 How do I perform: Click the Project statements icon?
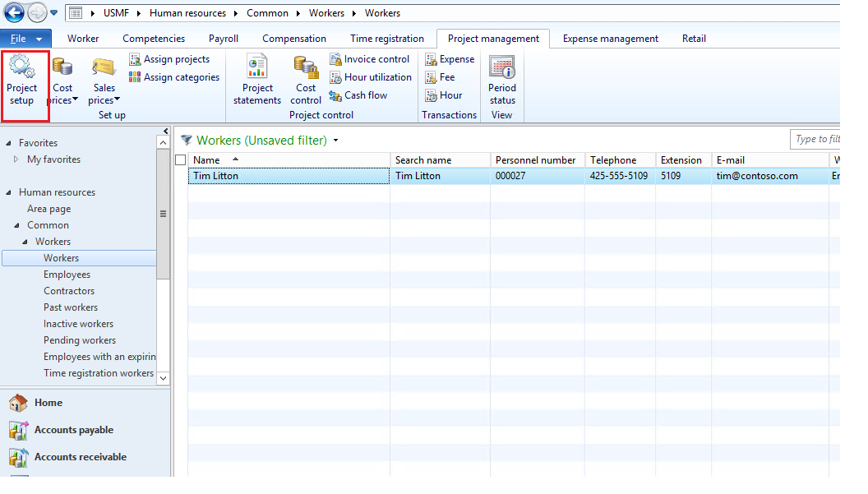[x=257, y=80]
